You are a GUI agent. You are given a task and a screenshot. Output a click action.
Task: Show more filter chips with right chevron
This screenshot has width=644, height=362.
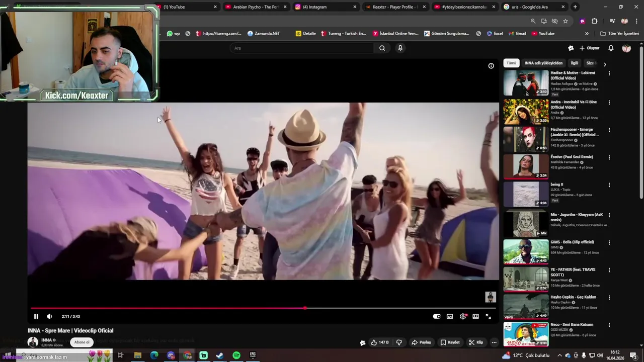(x=605, y=64)
